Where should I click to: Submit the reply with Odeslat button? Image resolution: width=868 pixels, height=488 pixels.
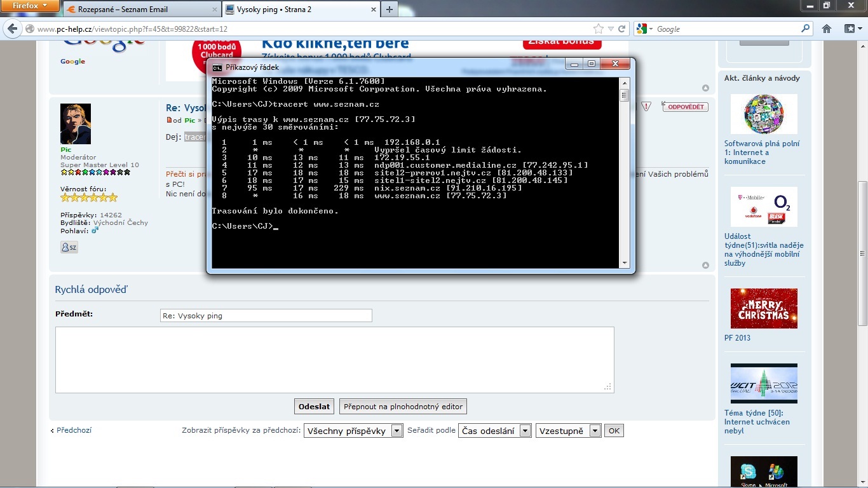pyautogui.click(x=314, y=407)
